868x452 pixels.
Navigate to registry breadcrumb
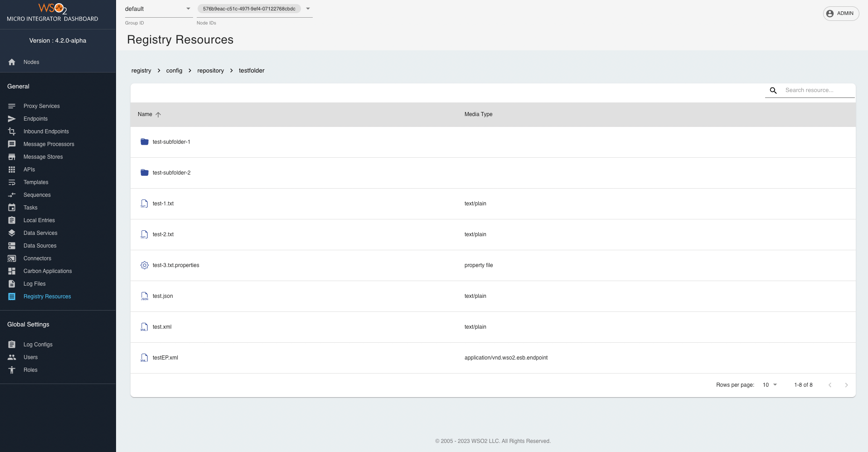coord(141,70)
